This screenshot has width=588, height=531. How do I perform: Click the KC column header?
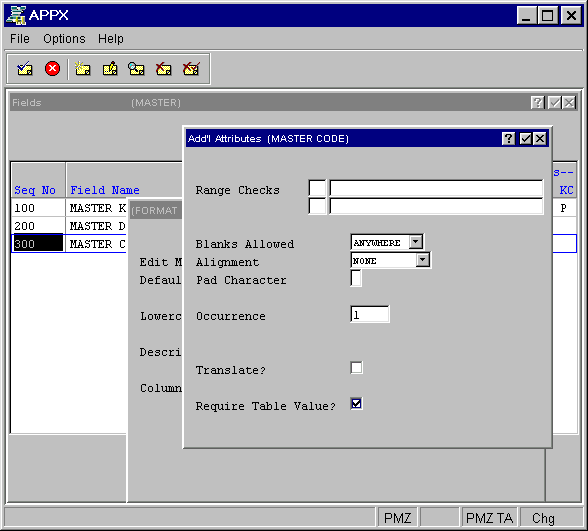tap(566, 190)
